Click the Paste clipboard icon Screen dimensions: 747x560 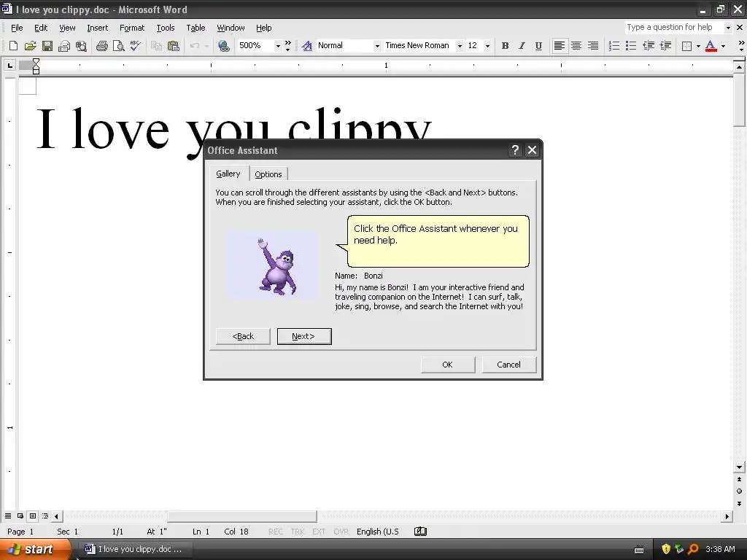point(174,46)
